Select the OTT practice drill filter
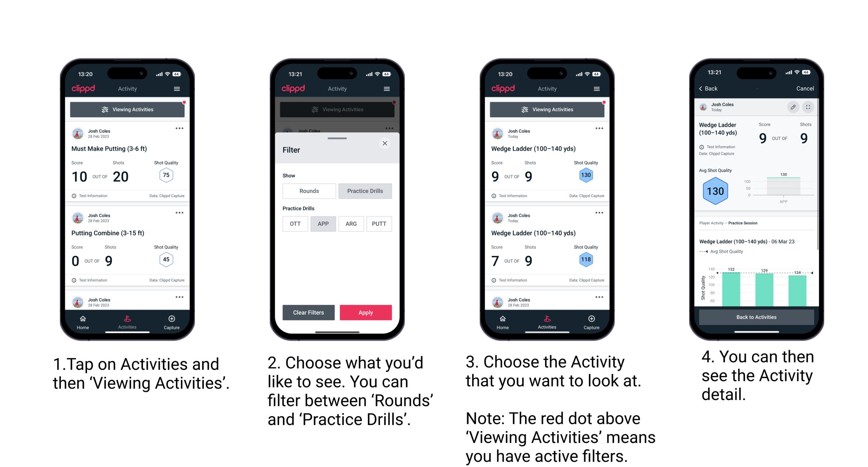The image size is (868, 467). tap(295, 223)
